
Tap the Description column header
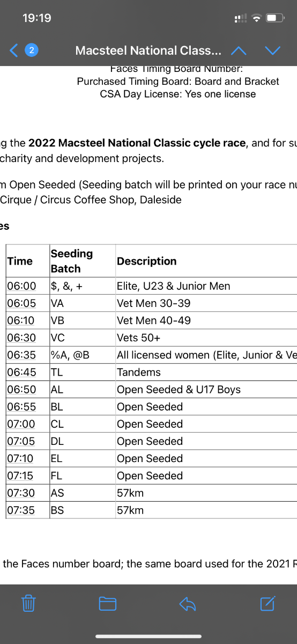(147, 261)
